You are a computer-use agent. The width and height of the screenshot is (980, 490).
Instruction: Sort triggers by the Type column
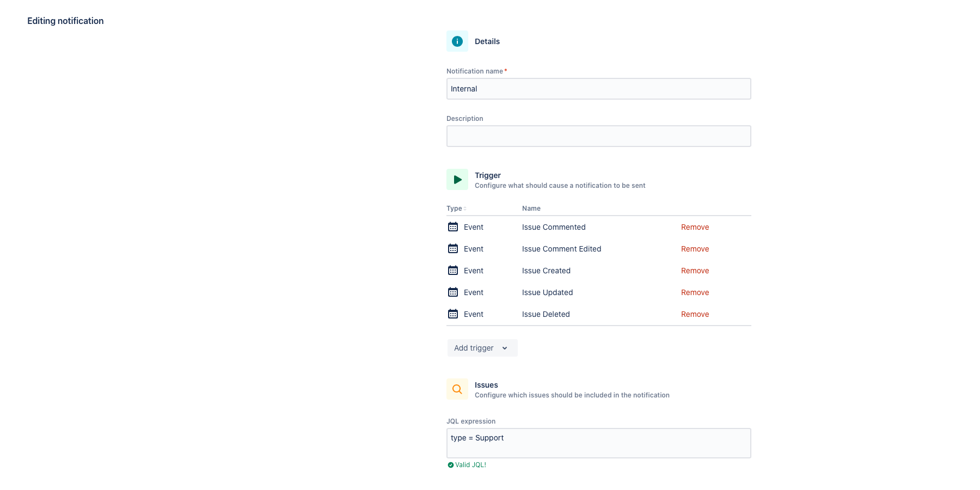coord(456,209)
